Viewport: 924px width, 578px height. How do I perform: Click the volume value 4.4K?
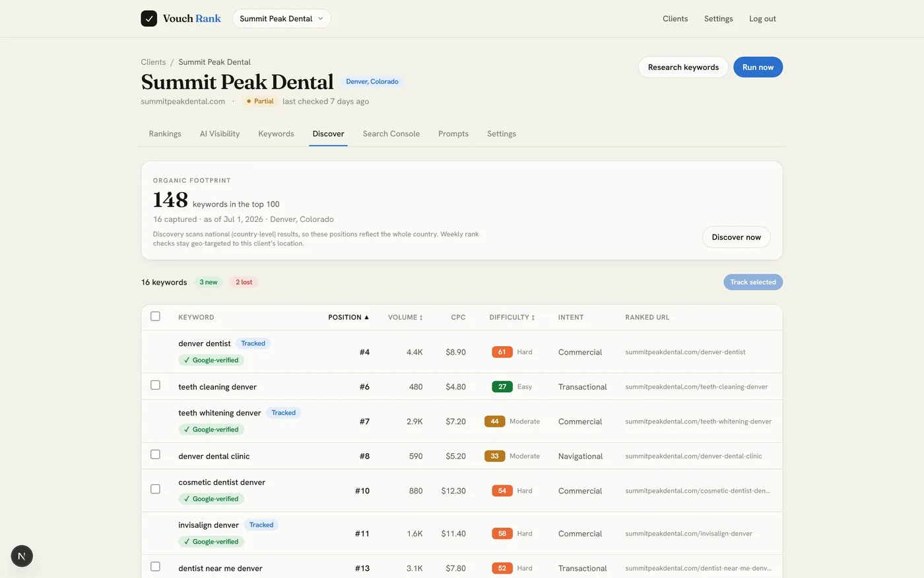tap(414, 352)
